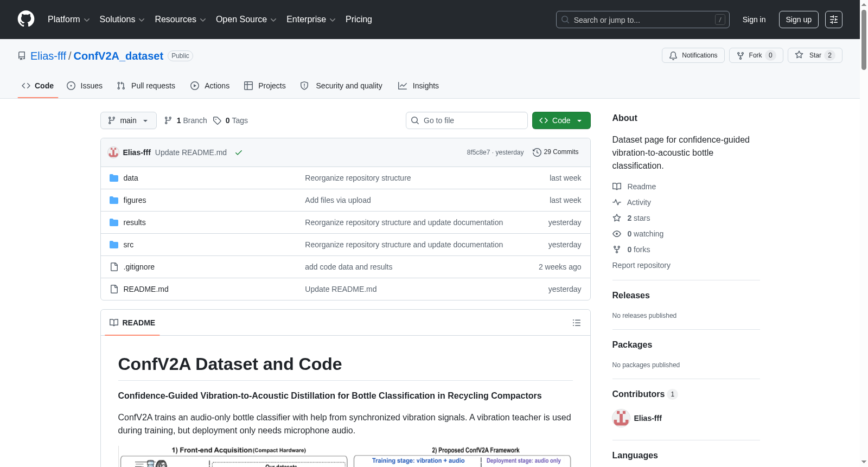Star the repository using the star icon

[x=799, y=55]
